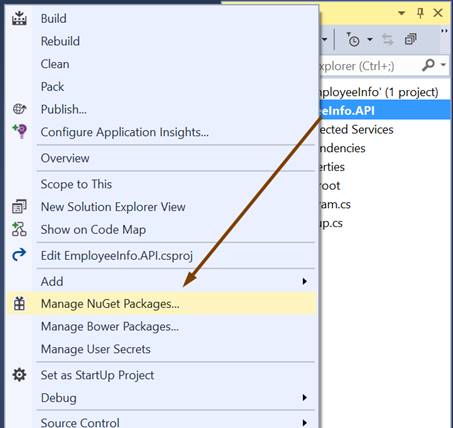This screenshot has width=453, height=428.
Task: Open Manage Bower Packages...
Action: (161, 326)
